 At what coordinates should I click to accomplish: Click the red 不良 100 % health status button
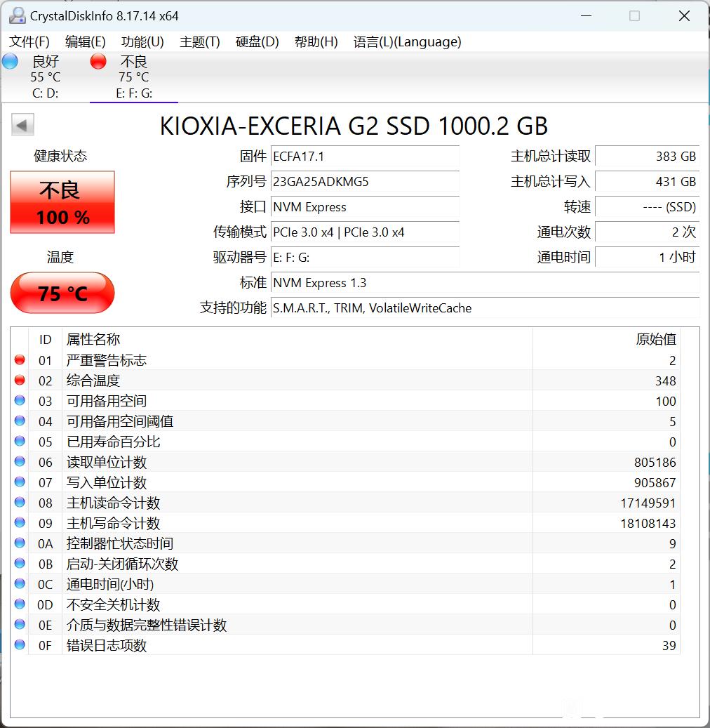point(62,202)
